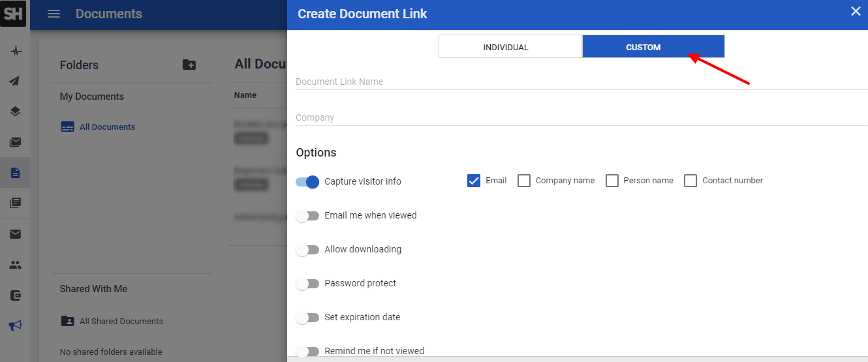This screenshot has height=362, width=868.
Task: Turn off Capture visitor info toggle
Action: (x=307, y=182)
